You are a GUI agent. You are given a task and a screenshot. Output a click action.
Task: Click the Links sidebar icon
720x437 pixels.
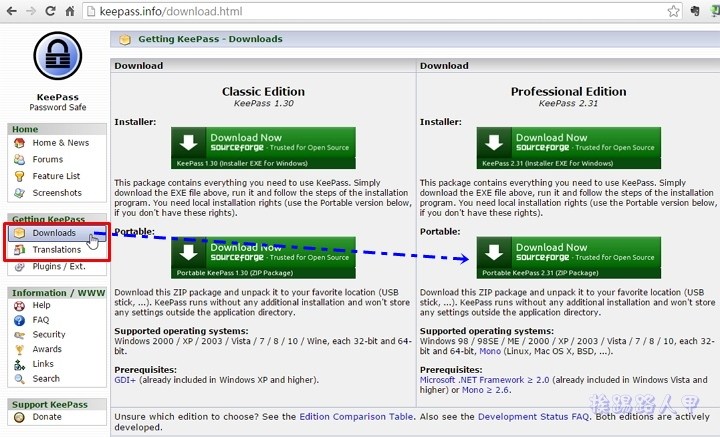[19, 364]
